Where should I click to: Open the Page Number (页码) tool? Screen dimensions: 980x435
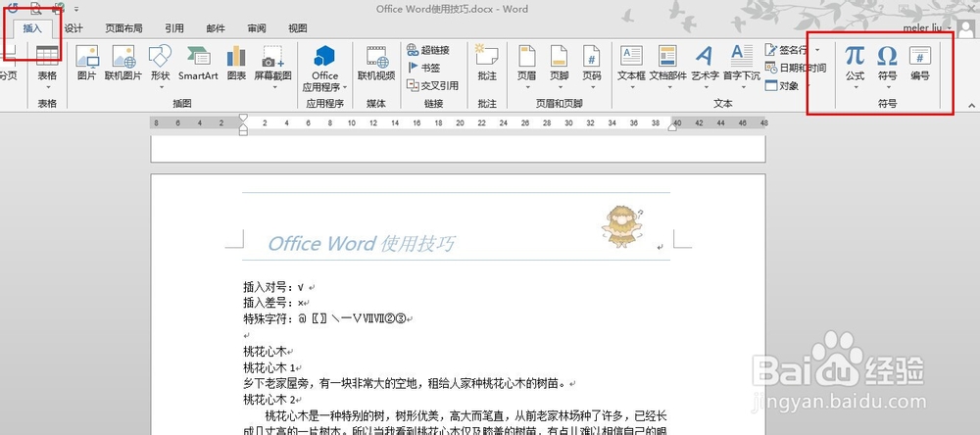pyautogui.click(x=592, y=64)
